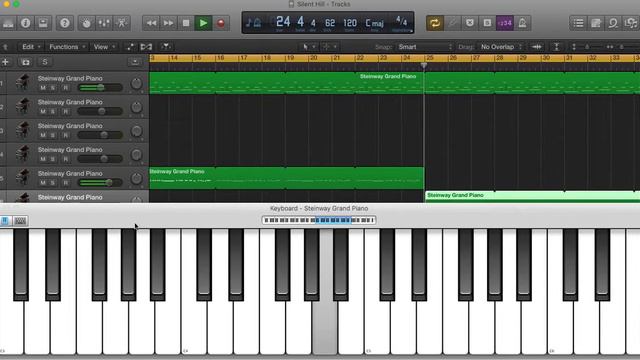Open the View menu

(x=104, y=47)
